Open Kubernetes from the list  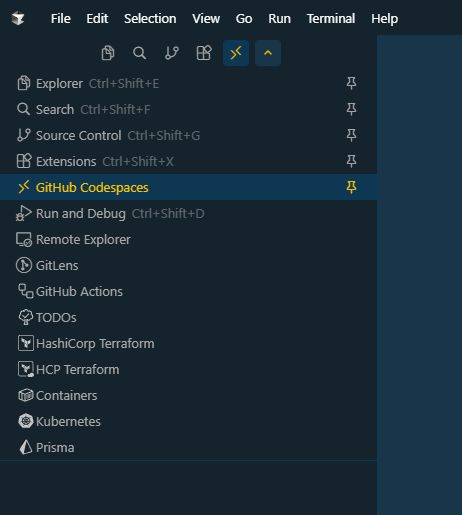coord(188,421)
